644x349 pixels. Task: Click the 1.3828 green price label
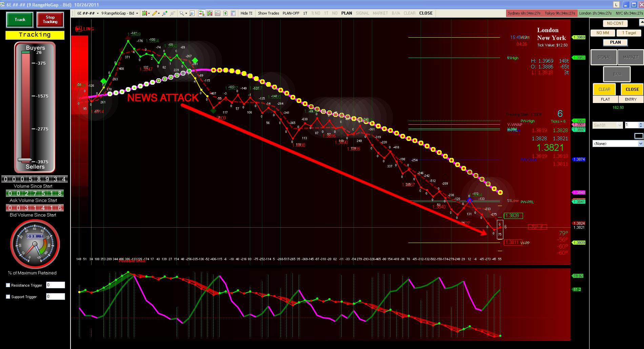513,215
